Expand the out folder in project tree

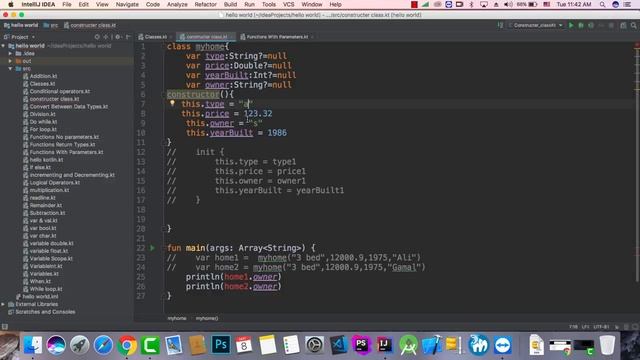pos(10,61)
